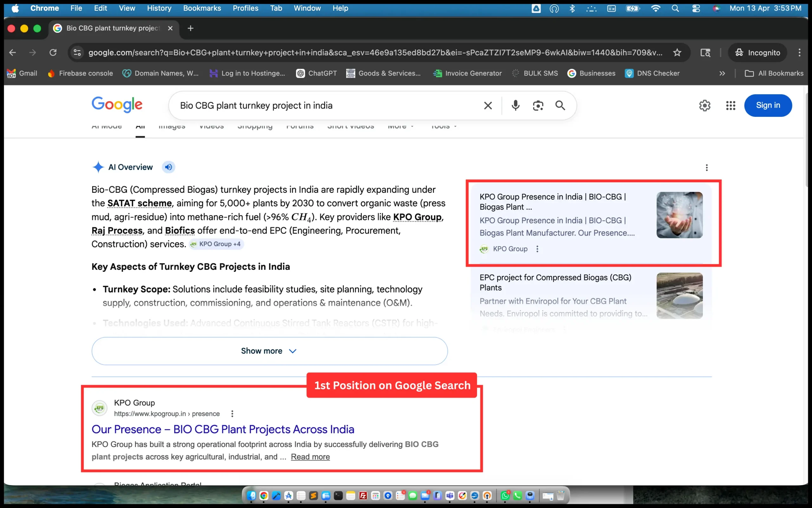Bookmark this page with the star icon
This screenshot has height=508, width=812.
pos(677,52)
